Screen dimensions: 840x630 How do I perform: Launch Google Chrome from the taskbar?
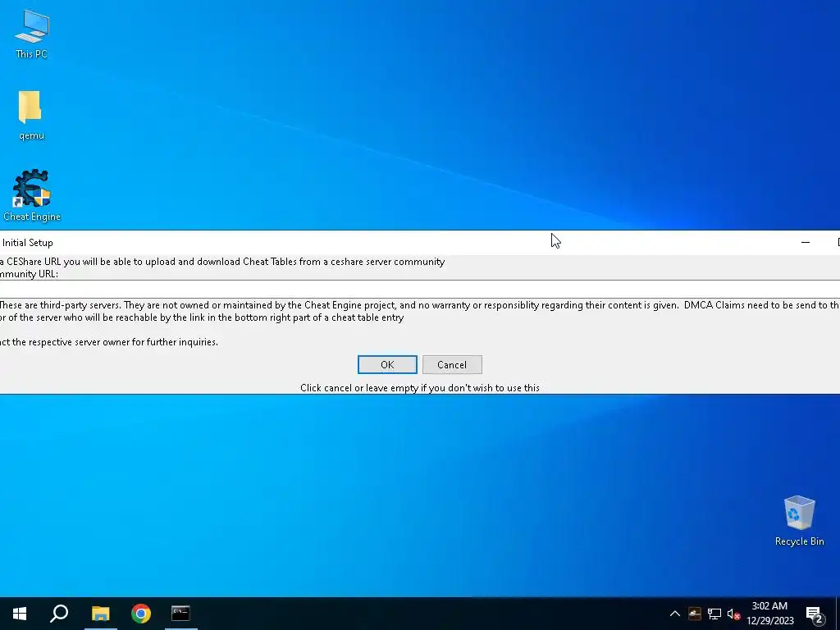(141, 614)
